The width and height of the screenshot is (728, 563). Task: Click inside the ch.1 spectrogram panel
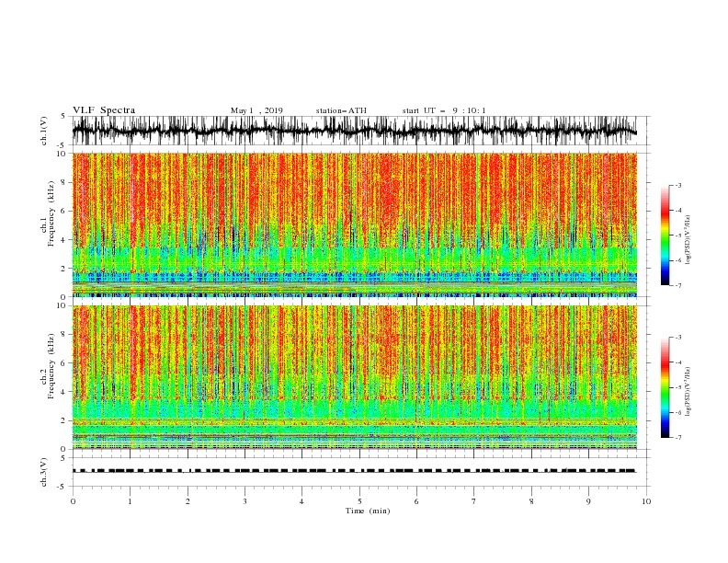354,224
